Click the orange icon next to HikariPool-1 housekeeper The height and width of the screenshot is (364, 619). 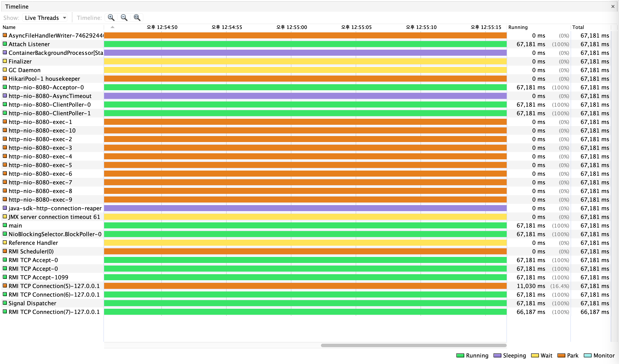pos(5,78)
